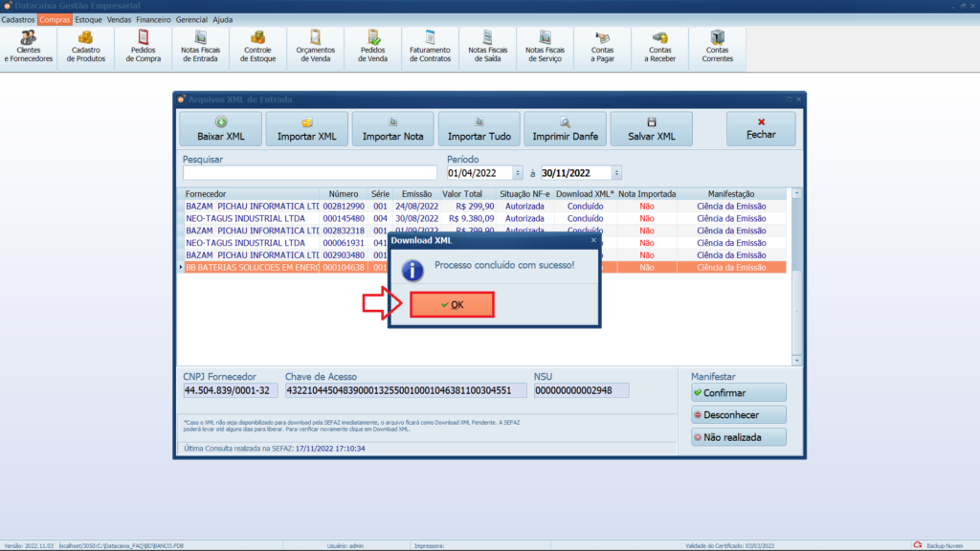Screen dimensions: 980x551
Task: Click Backup Nuvem icon in status bar
Action: (917, 545)
